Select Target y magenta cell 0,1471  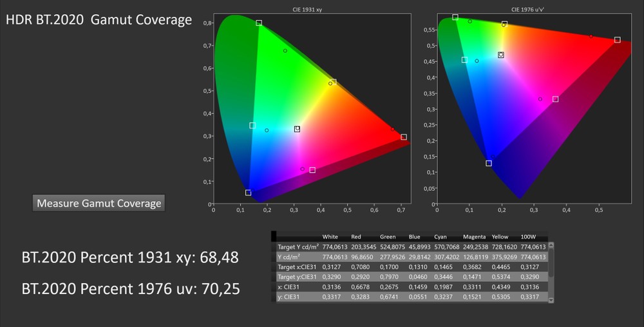pyautogui.click(x=472, y=277)
